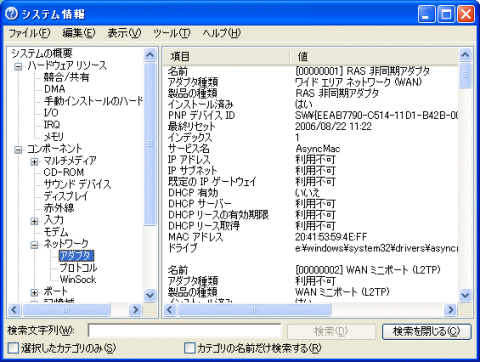480x362 pixels.
Task: Click the 項目 column header
Action: click(x=226, y=57)
